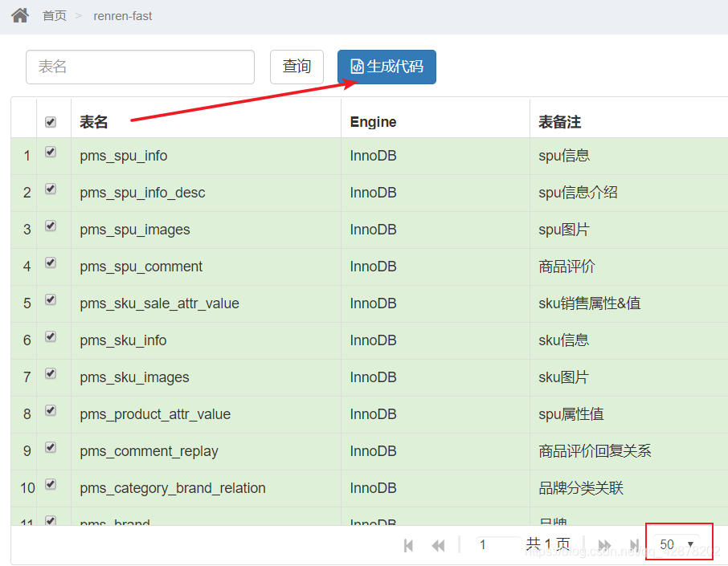Select the pms_sku_images table name cell
This screenshot has width=728, height=566.
coord(207,377)
